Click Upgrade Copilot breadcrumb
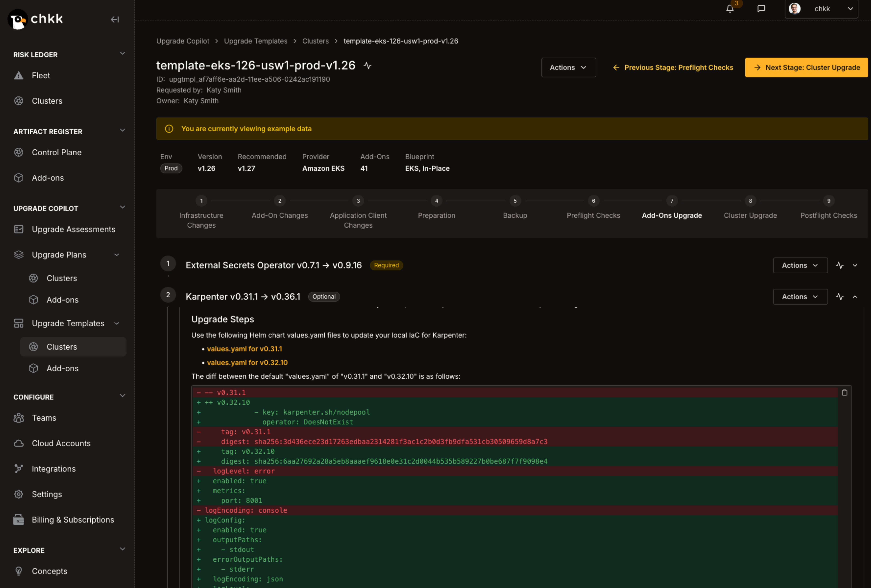The width and height of the screenshot is (871, 588). (183, 41)
